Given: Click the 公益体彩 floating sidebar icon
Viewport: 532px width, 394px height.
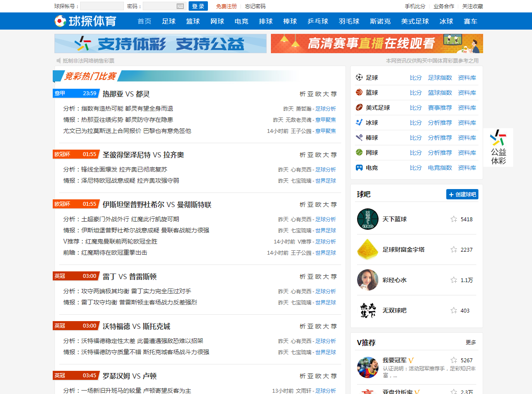Looking at the screenshot, I should point(498,147).
